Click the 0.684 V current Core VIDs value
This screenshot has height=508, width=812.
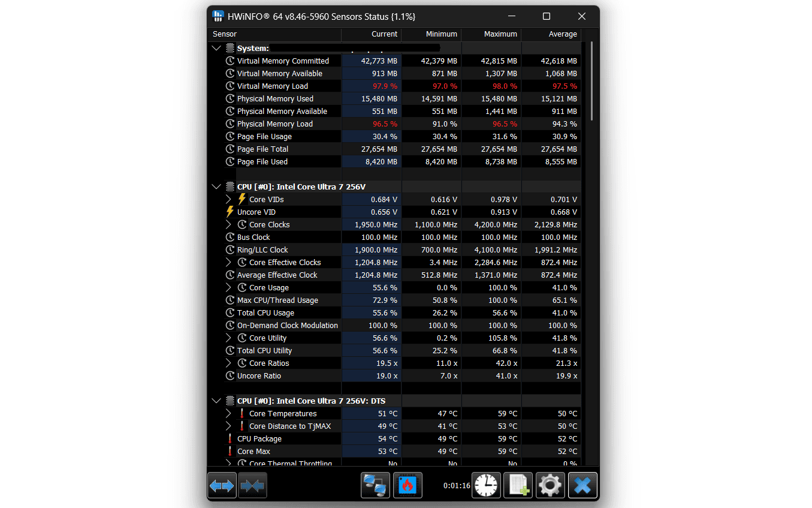(x=384, y=199)
